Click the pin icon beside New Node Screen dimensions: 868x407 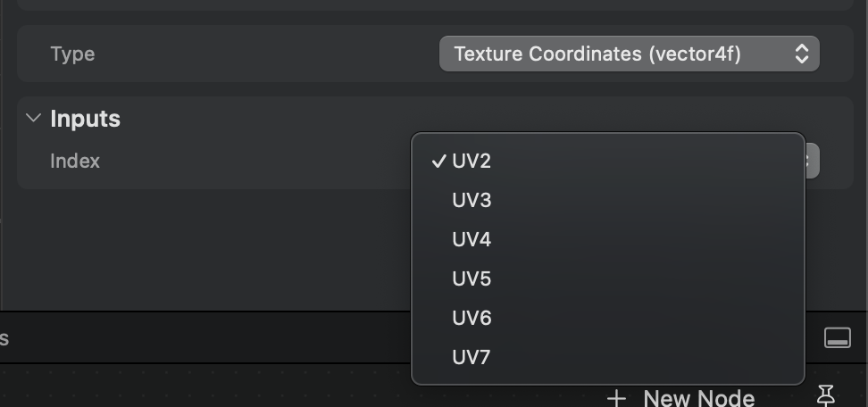click(825, 396)
